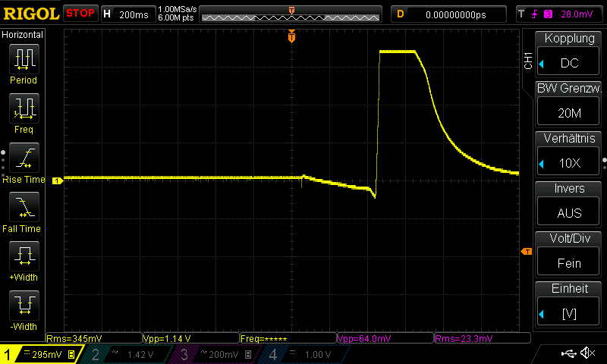Select the +Width measurement icon
This screenshot has height=364, width=607.
click(24, 256)
